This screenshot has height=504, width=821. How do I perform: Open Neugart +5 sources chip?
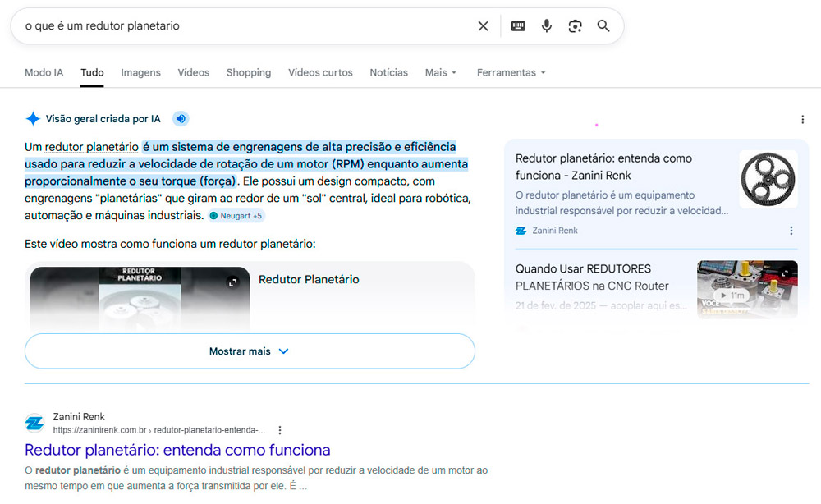(x=236, y=216)
